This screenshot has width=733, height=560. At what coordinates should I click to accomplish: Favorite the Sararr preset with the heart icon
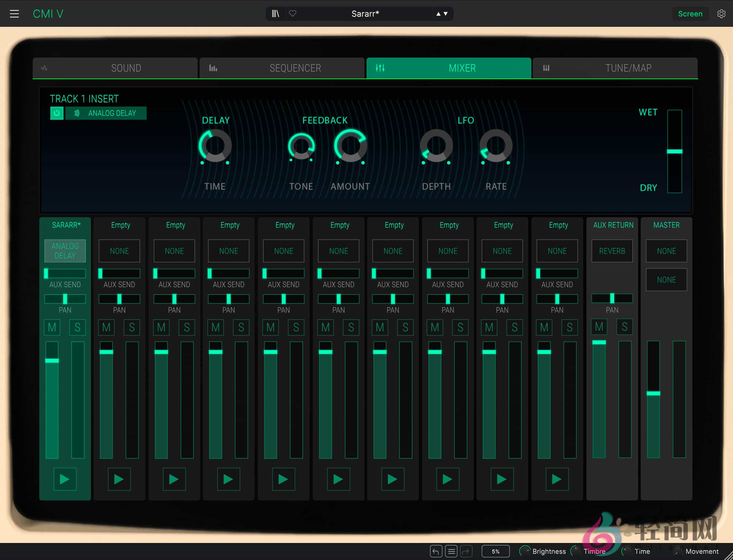(x=293, y=14)
